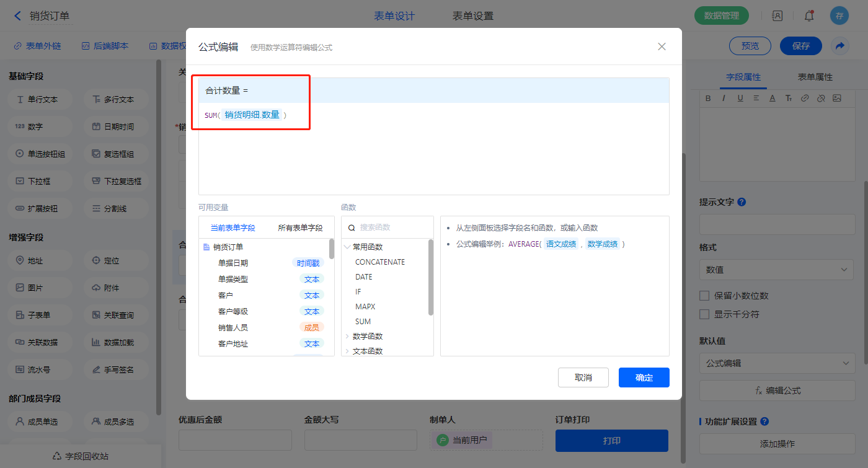Image resolution: width=868 pixels, height=468 pixels.
Task: Open the 默认值 dropdown showing 公式编辑
Action: 776,363
